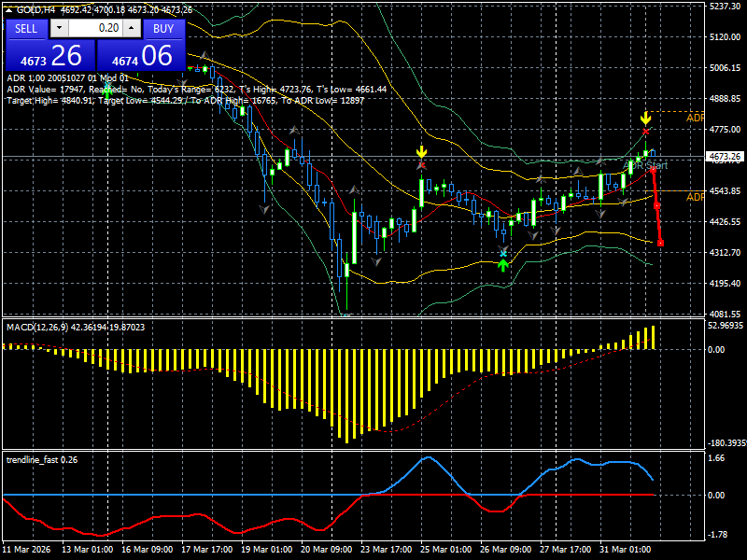
Task: Increase lot volume with up arrow
Action: tap(132, 28)
